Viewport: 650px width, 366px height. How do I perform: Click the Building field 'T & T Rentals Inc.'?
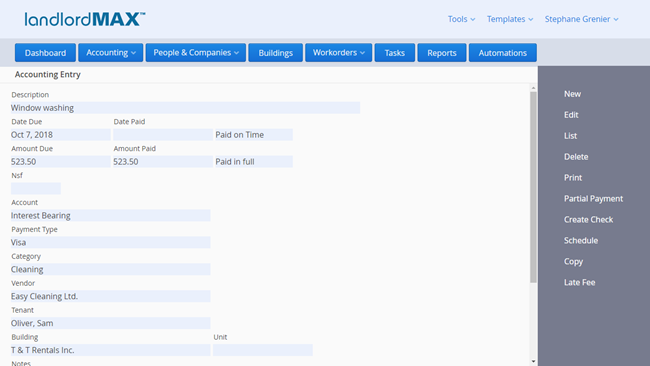(111, 350)
